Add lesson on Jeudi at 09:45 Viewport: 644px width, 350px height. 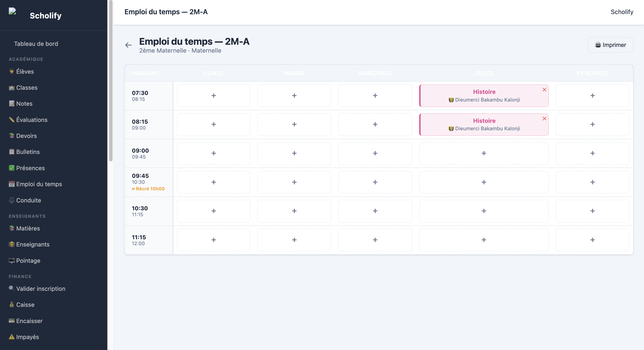point(484,182)
